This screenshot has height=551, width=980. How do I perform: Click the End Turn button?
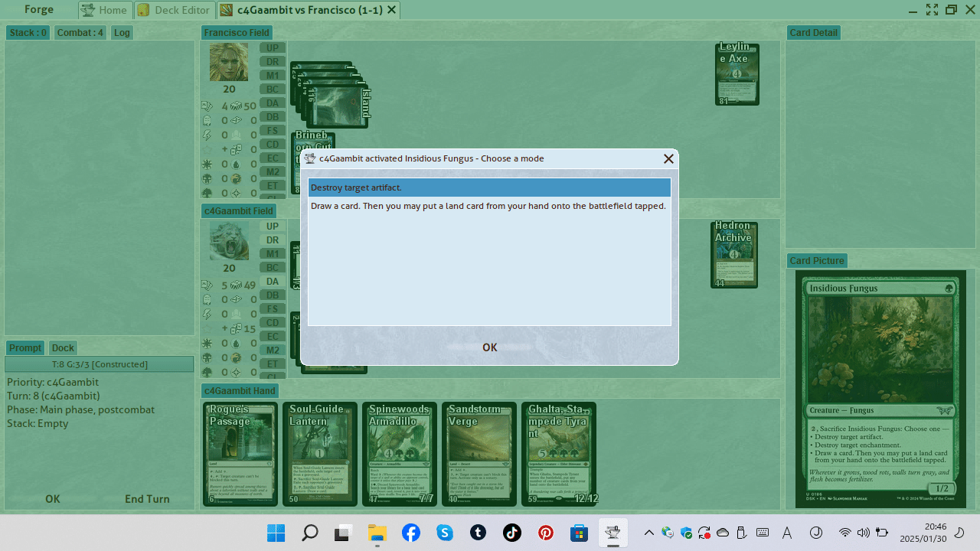(147, 499)
